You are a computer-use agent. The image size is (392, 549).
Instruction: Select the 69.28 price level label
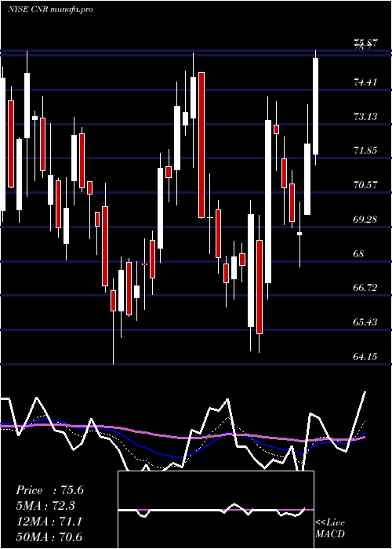(365, 220)
